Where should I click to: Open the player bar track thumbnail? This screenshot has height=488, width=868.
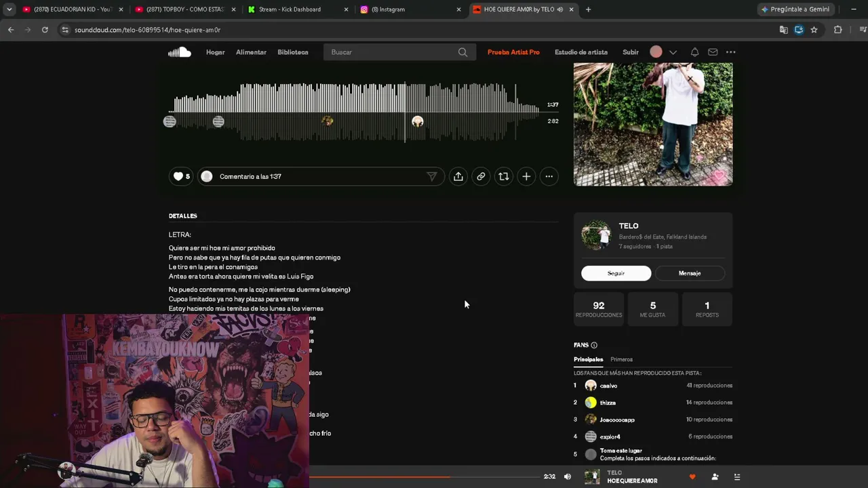pos(592,477)
